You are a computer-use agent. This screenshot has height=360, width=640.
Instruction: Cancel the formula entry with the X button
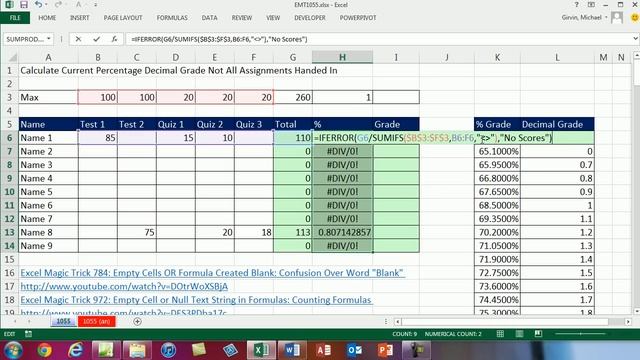coord(78,39)
